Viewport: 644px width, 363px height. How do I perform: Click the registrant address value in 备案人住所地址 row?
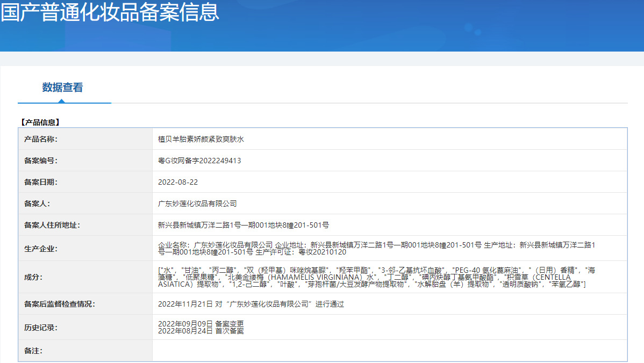pyautogui.click(x=244, y=225)
